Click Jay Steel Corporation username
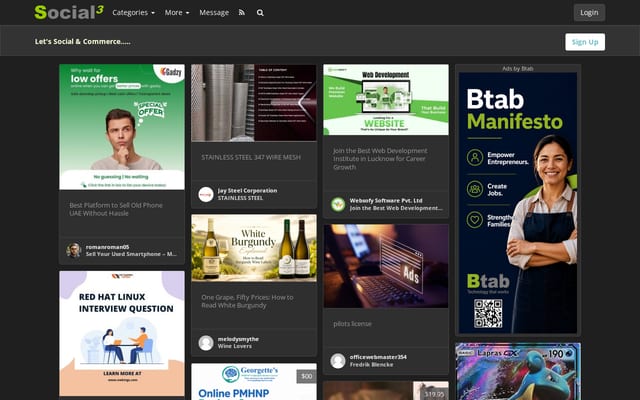The image size is (640, 400). coord(247,191)
